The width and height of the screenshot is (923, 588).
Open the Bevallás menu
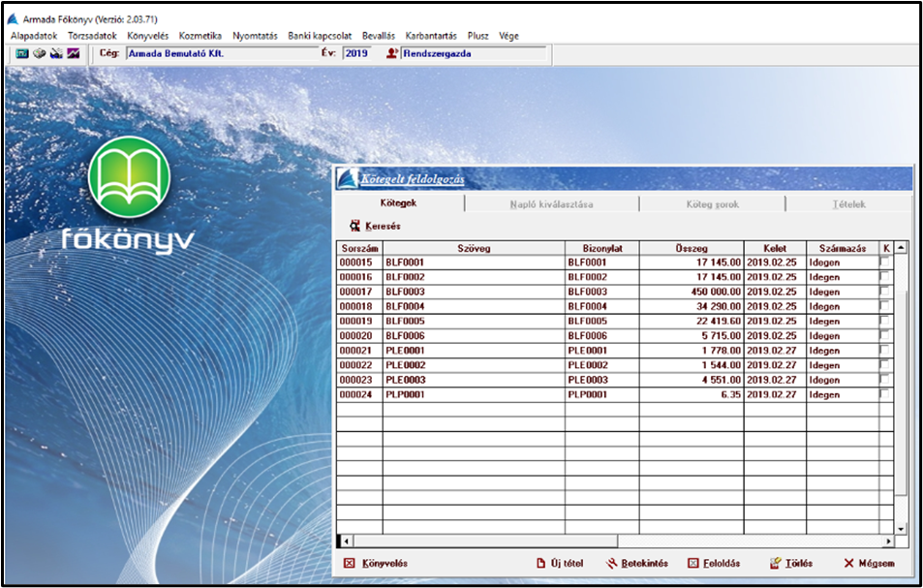pyautogui.click(x=379, y=36)
